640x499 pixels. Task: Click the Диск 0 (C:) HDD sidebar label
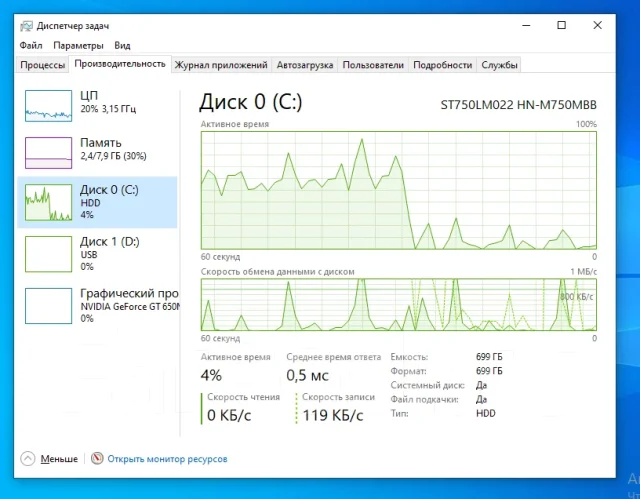109,202
